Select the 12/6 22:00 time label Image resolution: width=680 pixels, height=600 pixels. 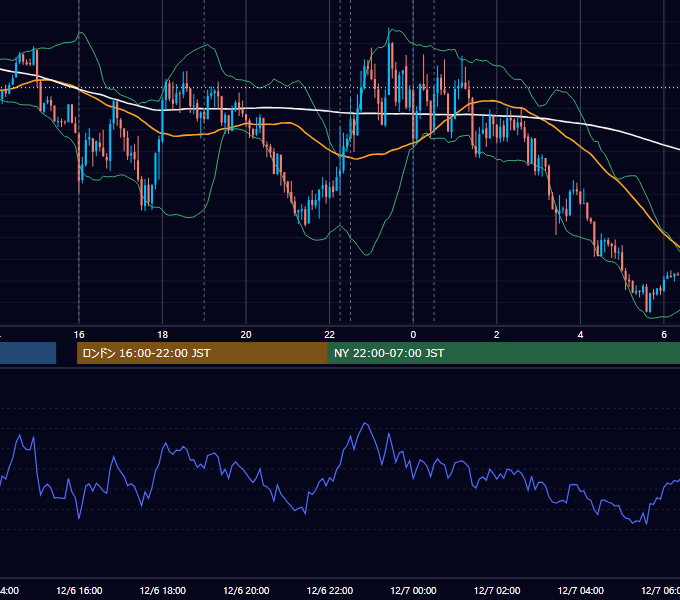pos(330,590)
